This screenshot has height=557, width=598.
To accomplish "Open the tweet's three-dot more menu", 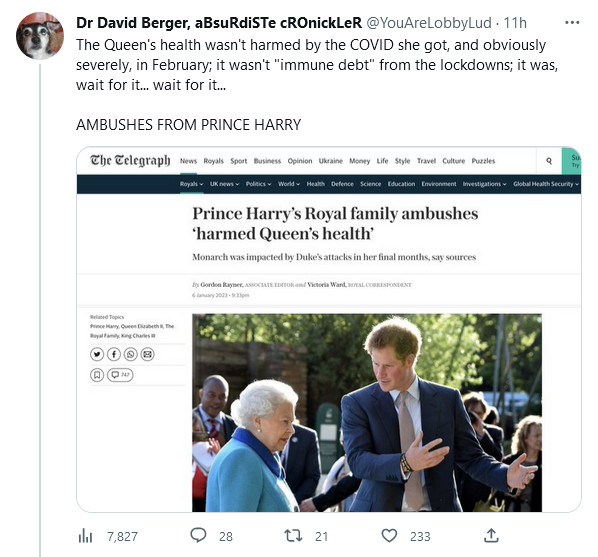I will [x=572, y=23].
